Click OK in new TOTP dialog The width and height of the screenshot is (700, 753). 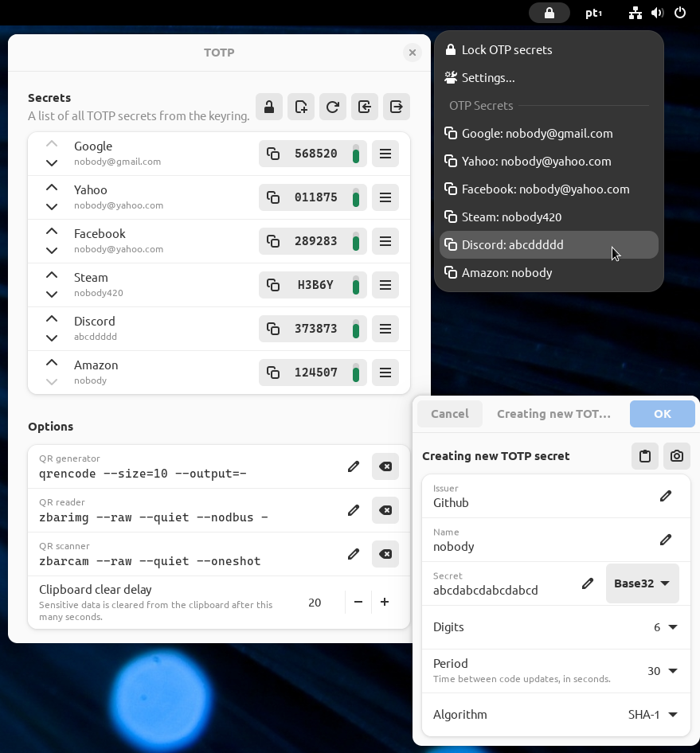point(662,414)
